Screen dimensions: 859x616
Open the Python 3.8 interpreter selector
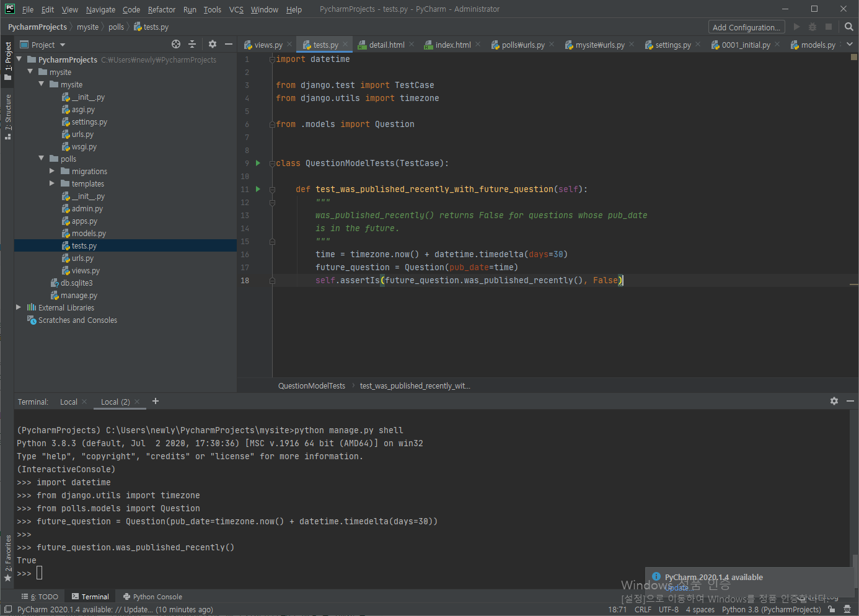tap(772, 610)
